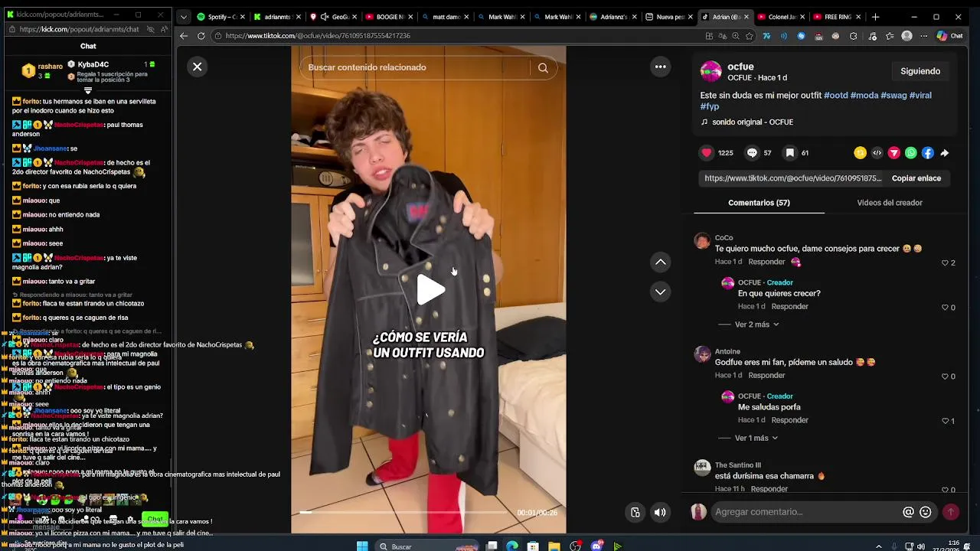Select the 'Comentarios (57)' tab
The width and height of the screenshot is (980, 551).
[x=759, y=203]
